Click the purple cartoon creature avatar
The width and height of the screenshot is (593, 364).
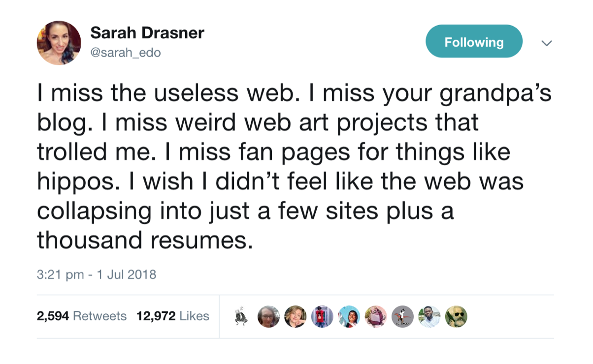(x=376, y=317)
